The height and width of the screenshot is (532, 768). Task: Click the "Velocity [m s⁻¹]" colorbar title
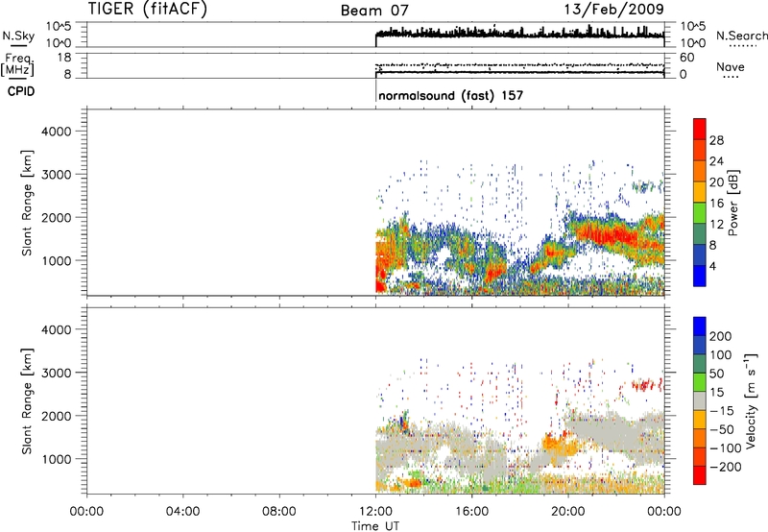pyautogui.click(x=751, y=400)
